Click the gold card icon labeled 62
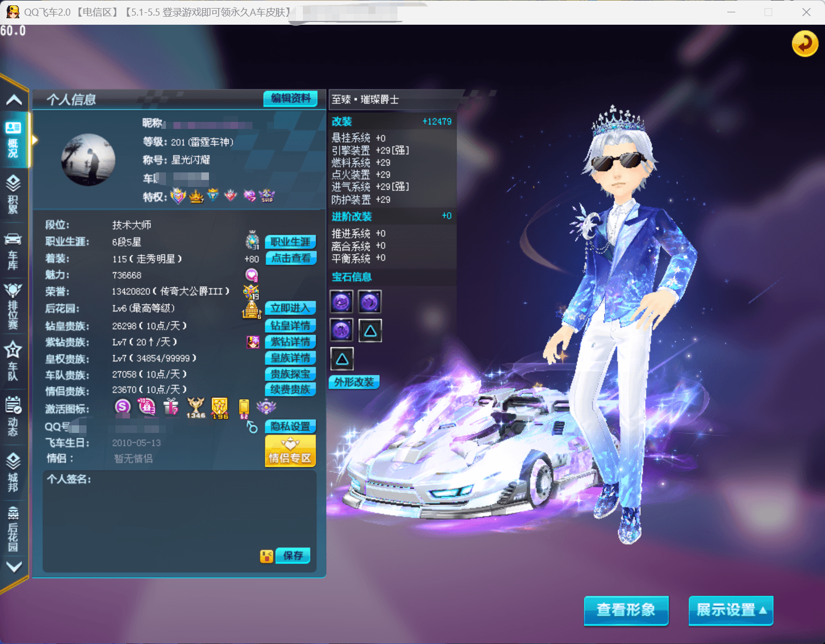 (x=244, y=408)
